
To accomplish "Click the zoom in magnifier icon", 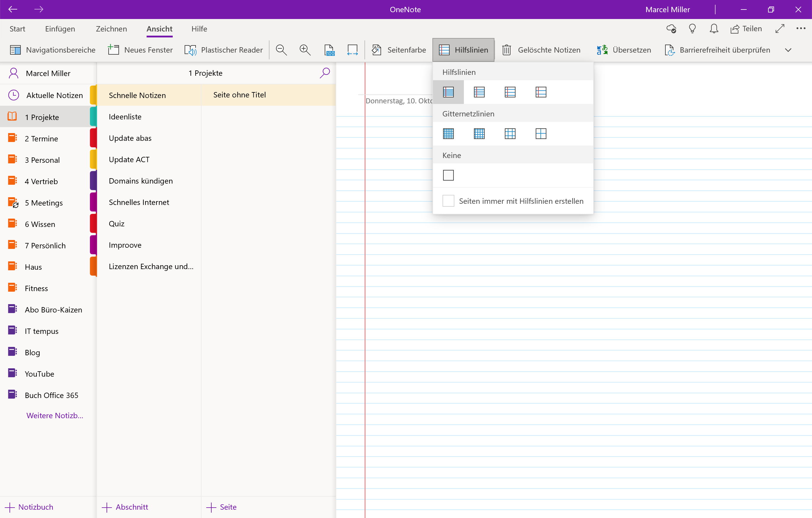I will 305,50.
